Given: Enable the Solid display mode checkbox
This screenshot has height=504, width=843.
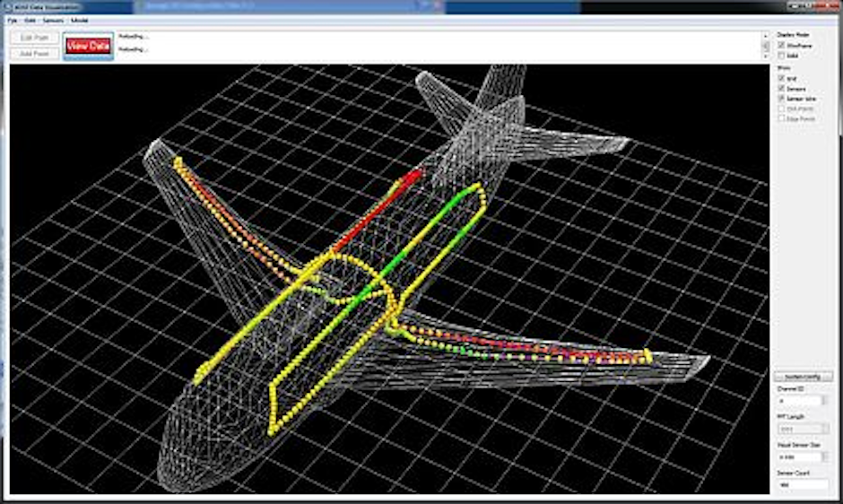Looking at the screenshot, I should tap(781, 56).
